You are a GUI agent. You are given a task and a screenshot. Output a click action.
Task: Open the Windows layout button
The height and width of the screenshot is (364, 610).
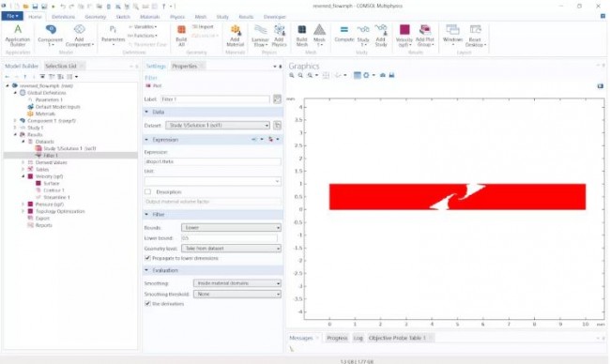pos(453,36)
